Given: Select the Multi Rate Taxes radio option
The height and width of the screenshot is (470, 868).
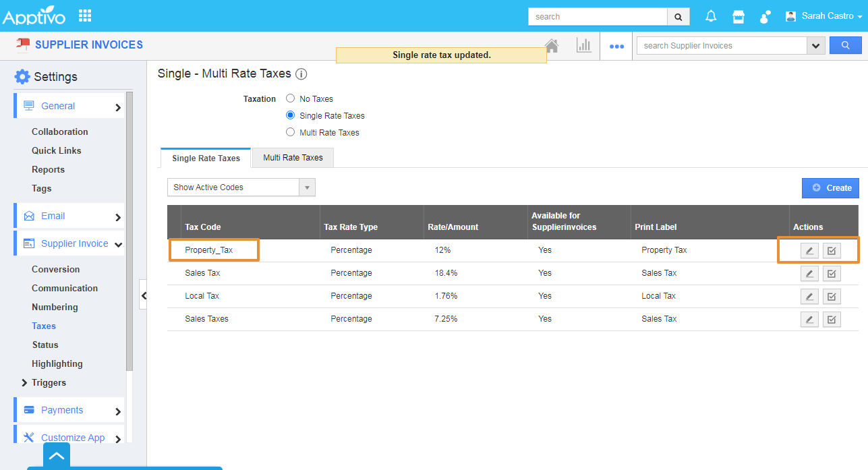Looking at the screenshot, I should [x=291, y=132].
